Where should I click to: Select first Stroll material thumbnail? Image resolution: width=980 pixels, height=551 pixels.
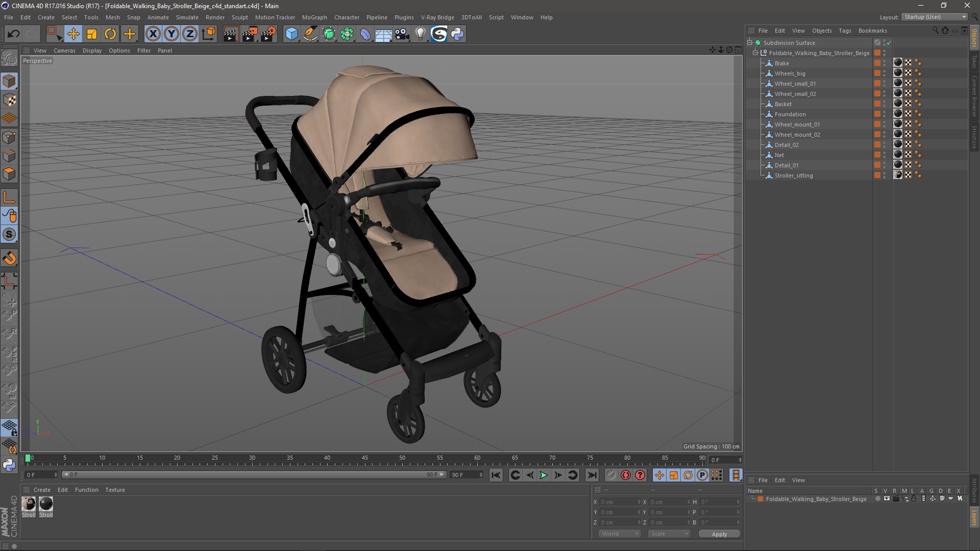point(29,504)
